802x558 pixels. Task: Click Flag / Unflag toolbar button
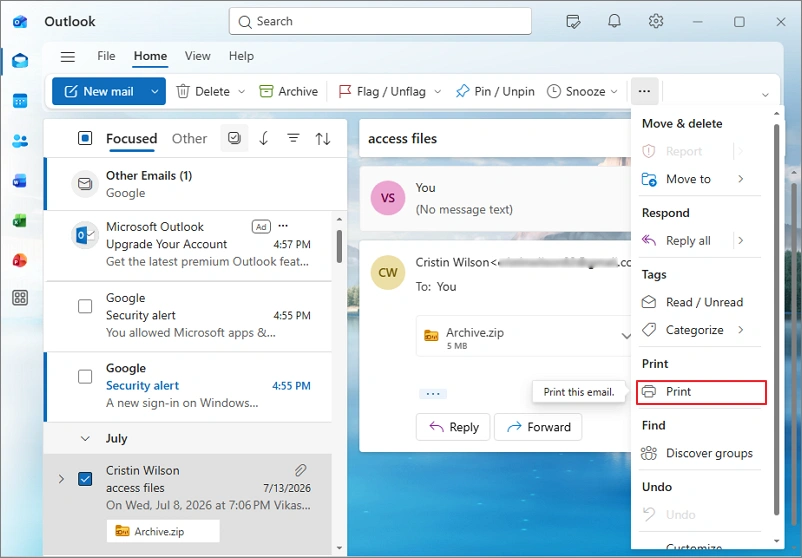(382, 92)
